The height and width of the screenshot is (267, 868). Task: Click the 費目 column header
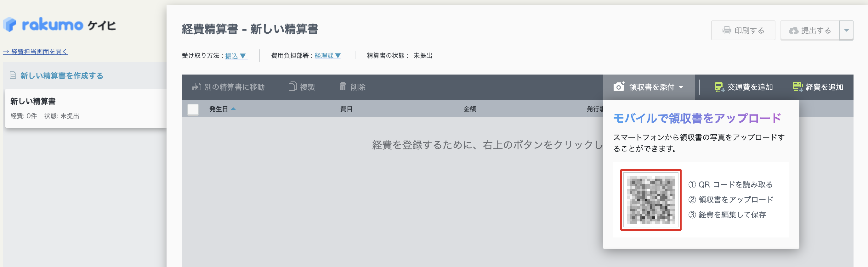pyautogui.click(x=346, y=109)
